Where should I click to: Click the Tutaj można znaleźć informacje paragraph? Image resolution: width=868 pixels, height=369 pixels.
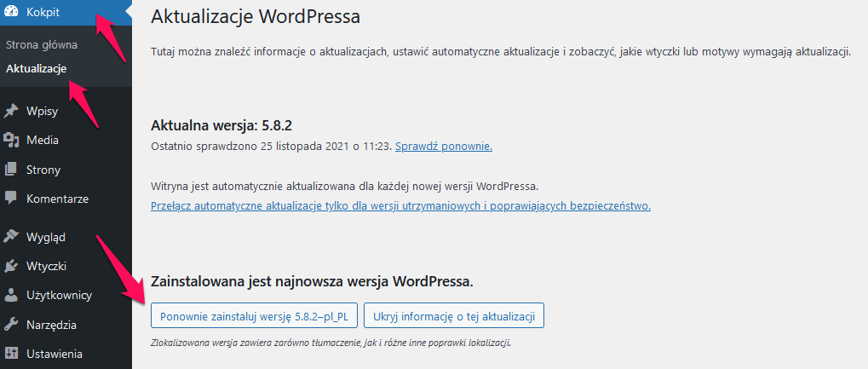500,53
